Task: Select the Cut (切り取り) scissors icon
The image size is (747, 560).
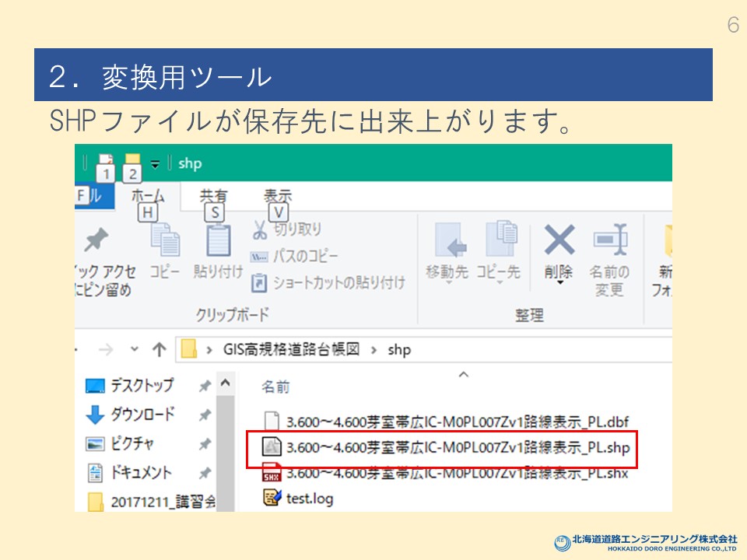Action: pos(259,229)
